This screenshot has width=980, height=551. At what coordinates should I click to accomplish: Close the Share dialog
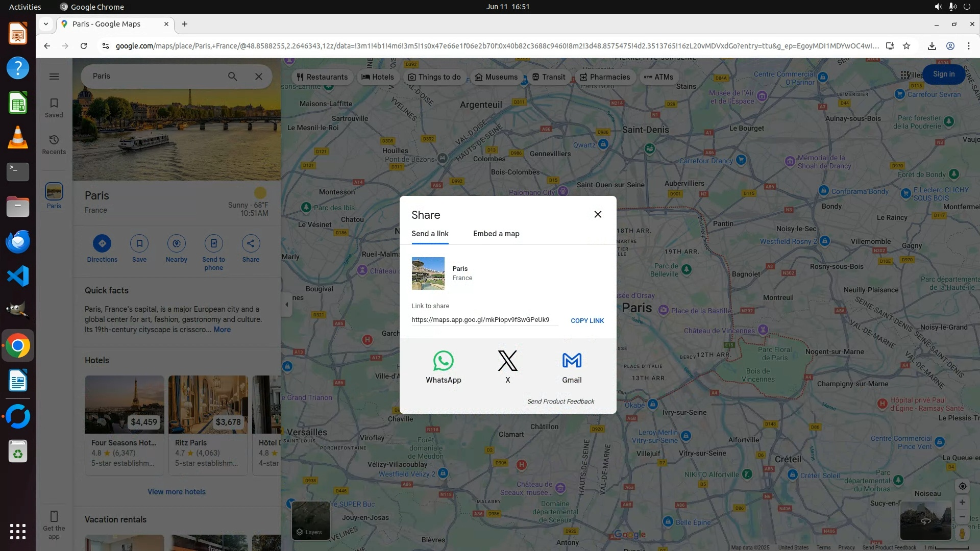[598, 214]
